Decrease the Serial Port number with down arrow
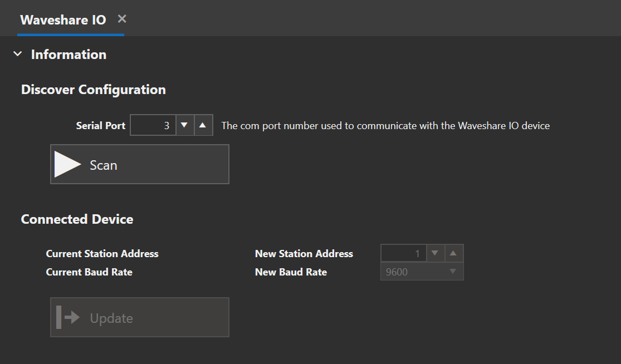The image size is (621, 364). [184, 125]
